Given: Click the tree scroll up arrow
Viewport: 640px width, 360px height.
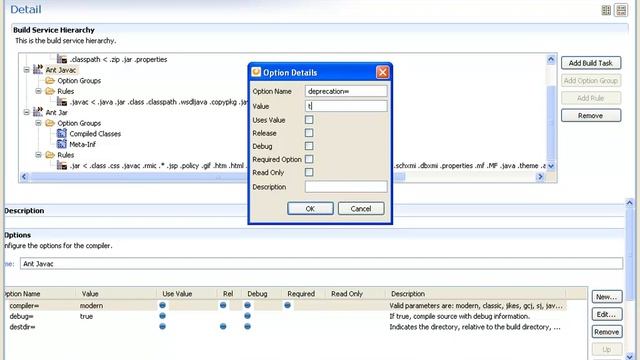Looking at the screenshot, I should (x=551, y=60).
